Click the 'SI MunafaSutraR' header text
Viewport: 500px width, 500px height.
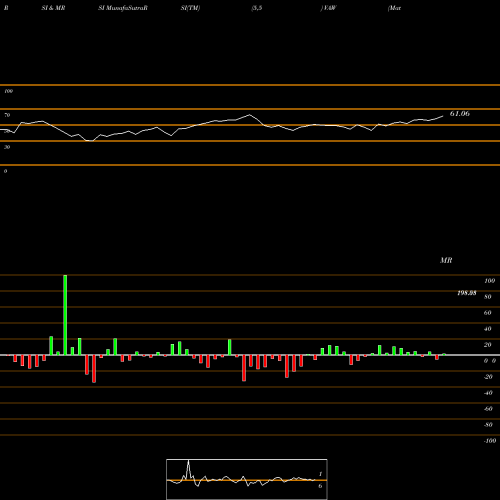tap(123, 8)
